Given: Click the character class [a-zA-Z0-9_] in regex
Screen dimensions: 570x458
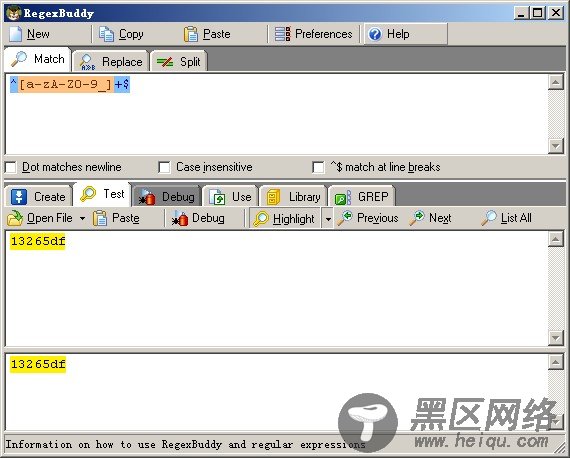Looking at the screenshot, I should tap(65, 85).
